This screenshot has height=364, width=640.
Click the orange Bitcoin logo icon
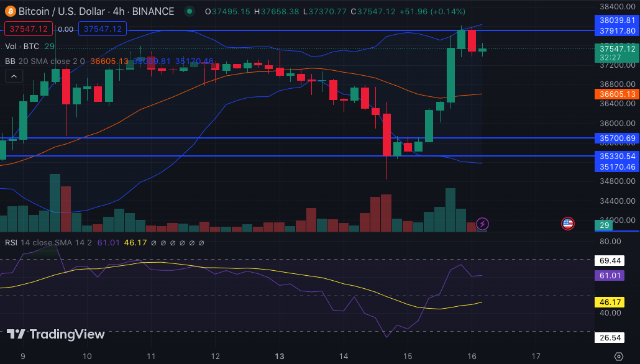10,11
